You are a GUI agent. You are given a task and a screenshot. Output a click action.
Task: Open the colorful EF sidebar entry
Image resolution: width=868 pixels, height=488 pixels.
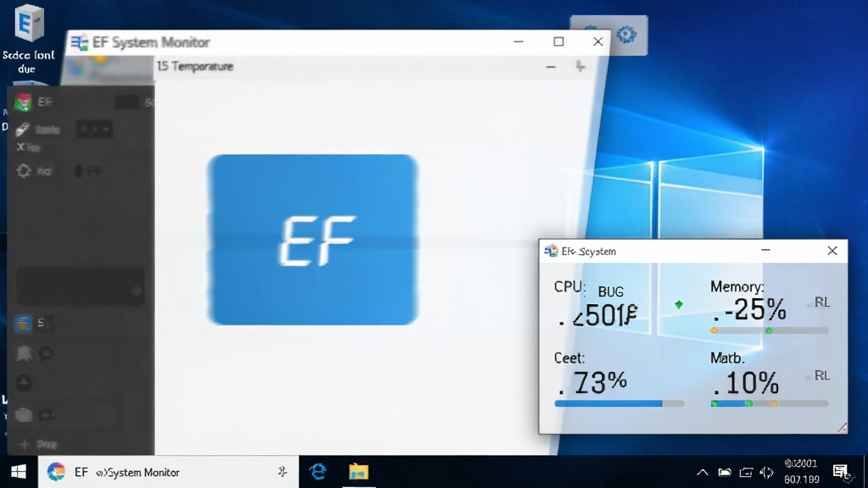(x=23, y=103)
